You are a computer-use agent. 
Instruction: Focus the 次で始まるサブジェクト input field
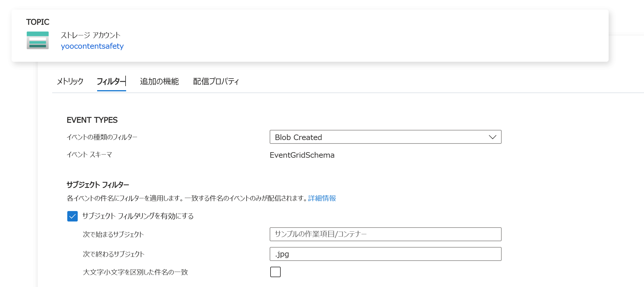coord(385,234)
